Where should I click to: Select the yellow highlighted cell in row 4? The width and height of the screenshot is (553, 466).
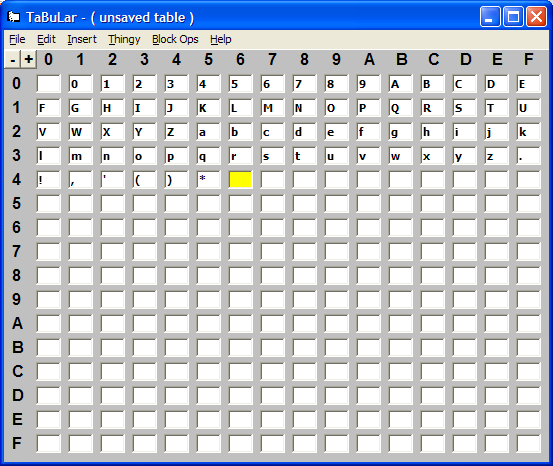(x=240, y=180)
